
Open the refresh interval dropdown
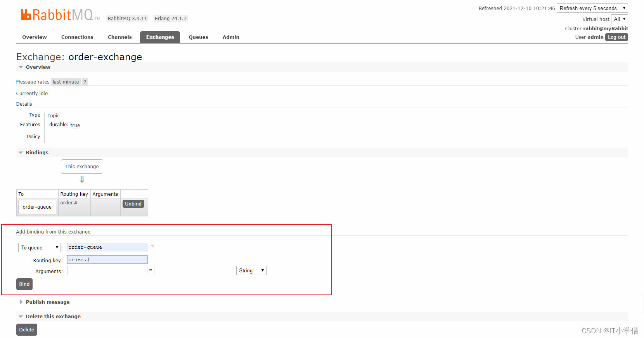click(x=592, y=8)
